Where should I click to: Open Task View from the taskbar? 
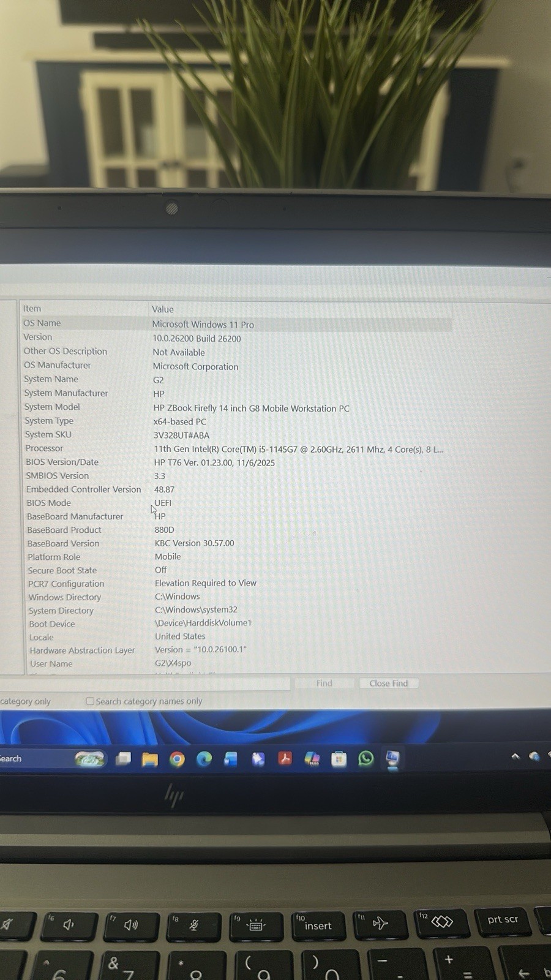click(x=123, y=759)
